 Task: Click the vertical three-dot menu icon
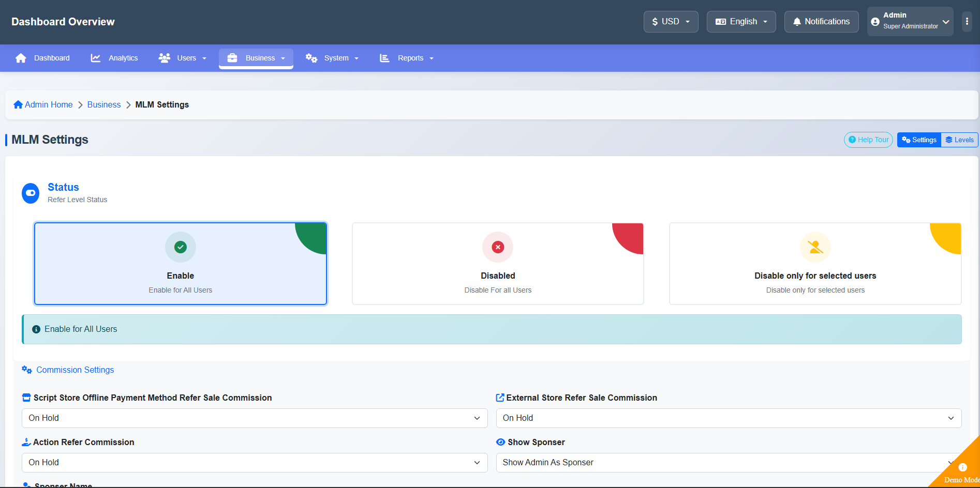click(967, 22)
